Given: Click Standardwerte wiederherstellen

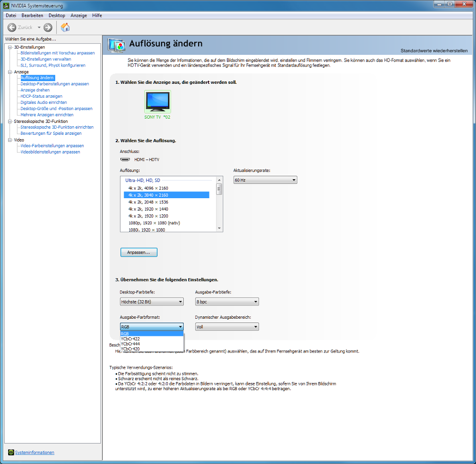Looking at the screenshot, I should click(434, 51).
